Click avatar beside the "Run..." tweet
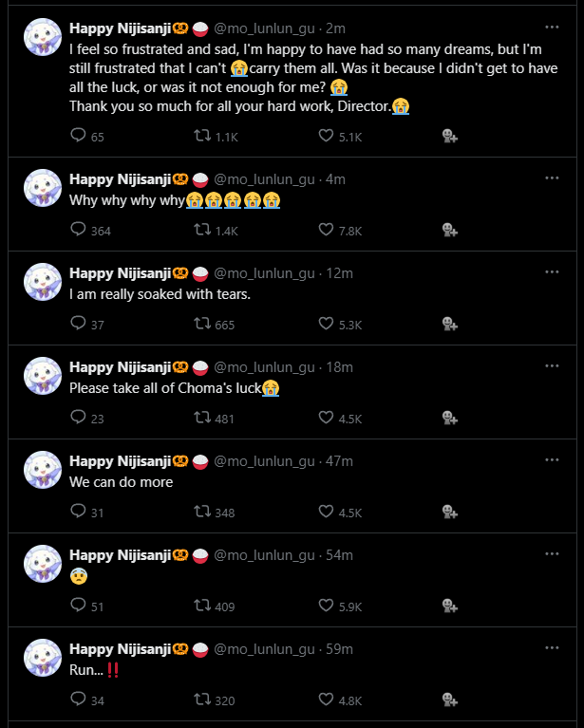Screen dimensions: 584x728 point(43,658)
